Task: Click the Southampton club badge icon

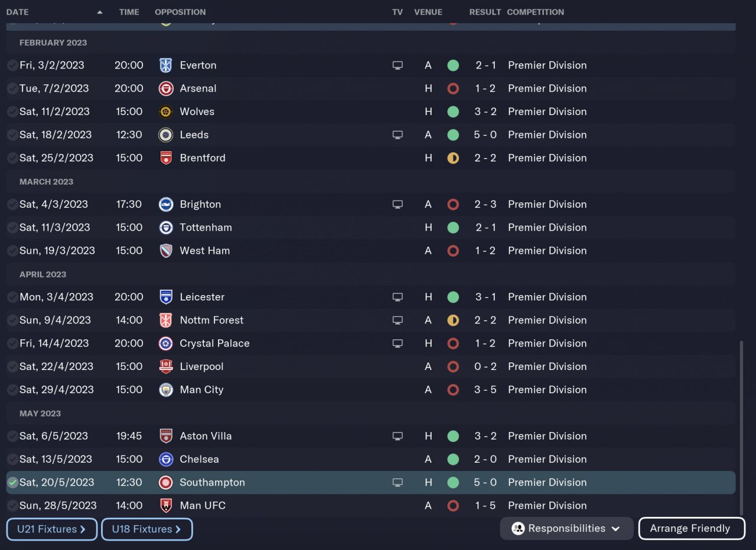Action: (x=166, y=482)
